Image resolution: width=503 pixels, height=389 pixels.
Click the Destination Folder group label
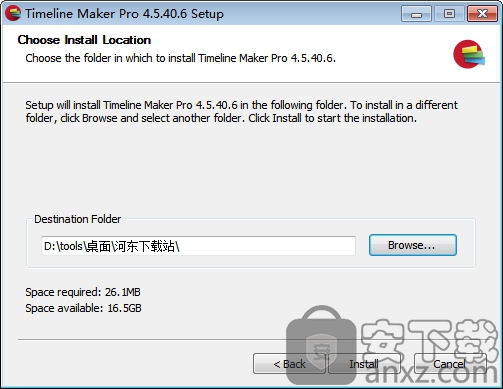coord(78,219)
